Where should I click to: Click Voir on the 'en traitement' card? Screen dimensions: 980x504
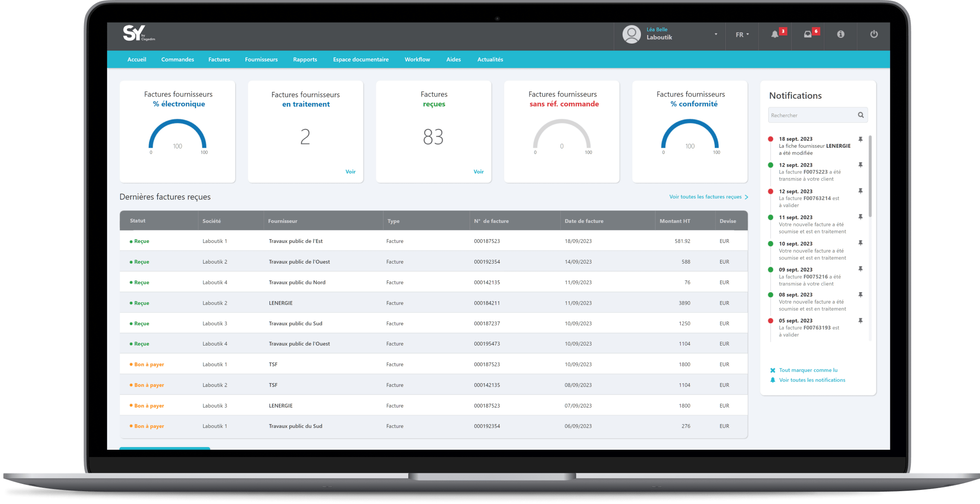click(x=351, y=172)
